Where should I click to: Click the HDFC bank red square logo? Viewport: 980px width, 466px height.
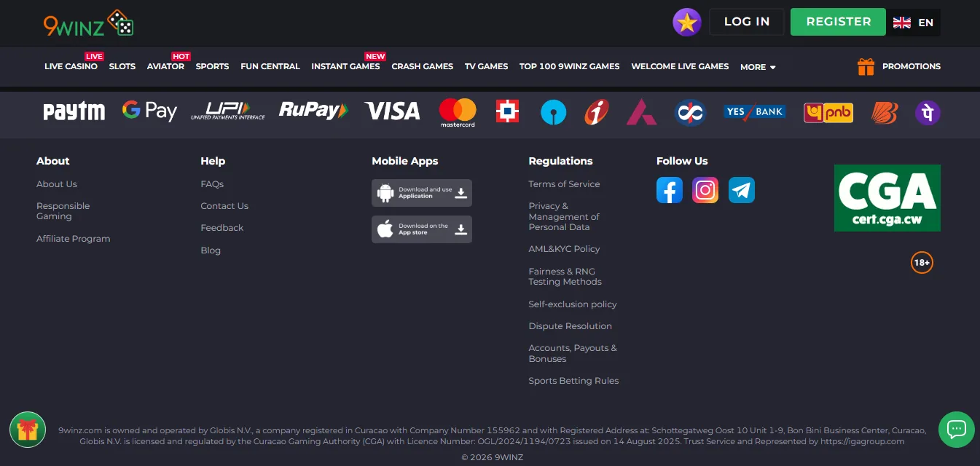coord(507,111)
